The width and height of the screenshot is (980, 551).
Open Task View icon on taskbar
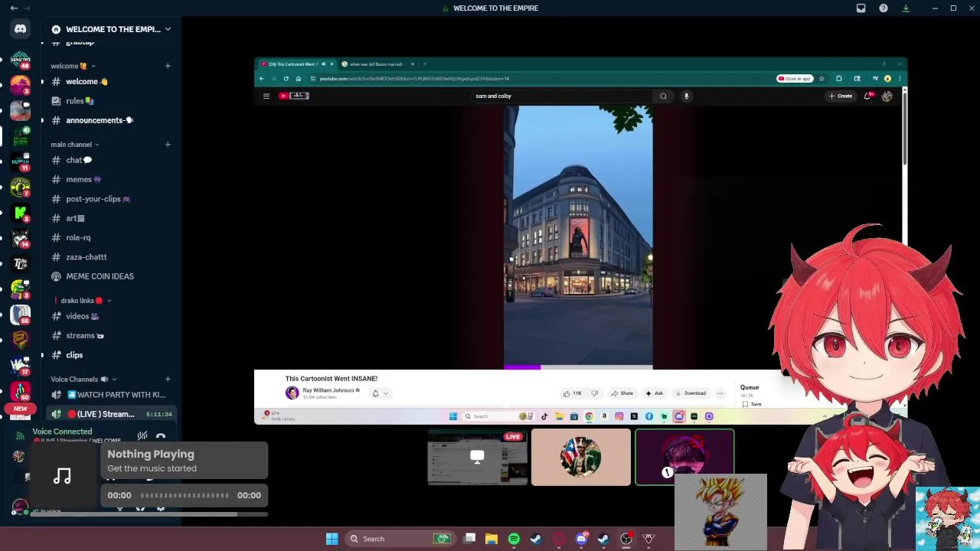tap(470, 539)
